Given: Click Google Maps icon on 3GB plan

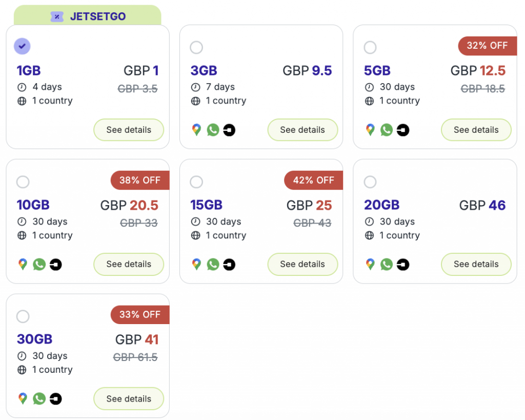Looking at the screenshot, I should pyautogui.click(x=196, y=130).
